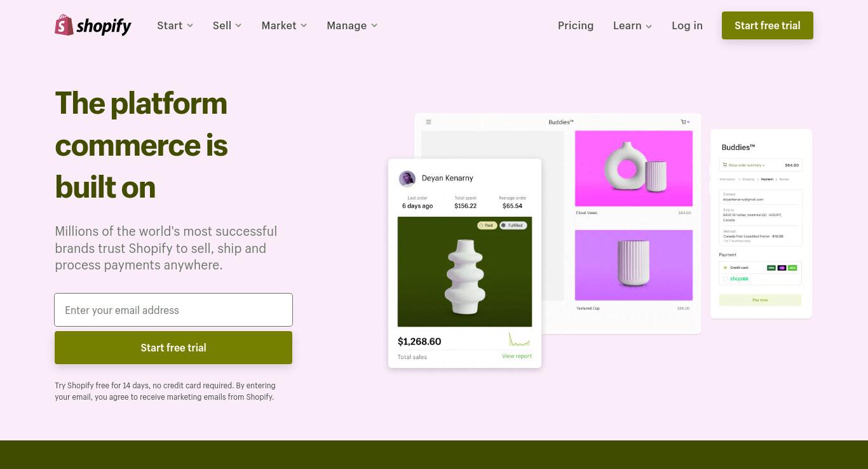868x469 pixels.
Task: Expand the Learn dropdown menu
Action: point(633,25)
